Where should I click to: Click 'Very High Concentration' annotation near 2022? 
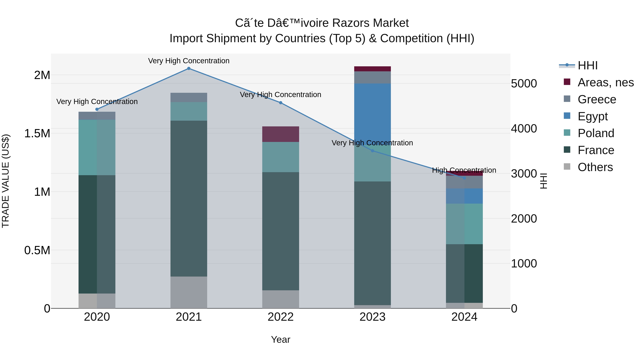coord(280,94)
